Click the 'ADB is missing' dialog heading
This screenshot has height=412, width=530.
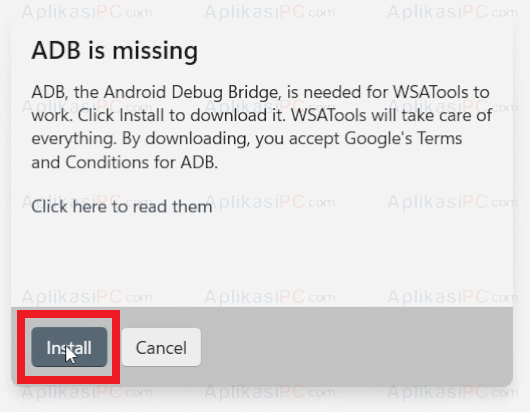pyautogui.click(x=115, y=51)
